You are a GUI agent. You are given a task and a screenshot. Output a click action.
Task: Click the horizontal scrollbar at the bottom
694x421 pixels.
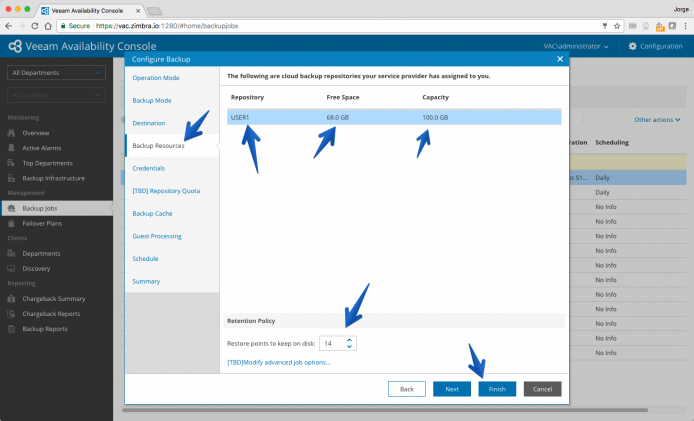(385, 410)
